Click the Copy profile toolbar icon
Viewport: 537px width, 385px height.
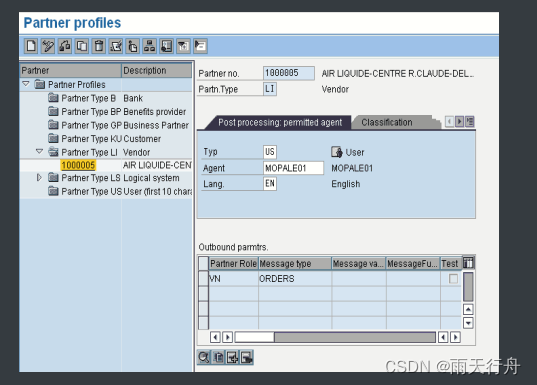tap(82, 46)
